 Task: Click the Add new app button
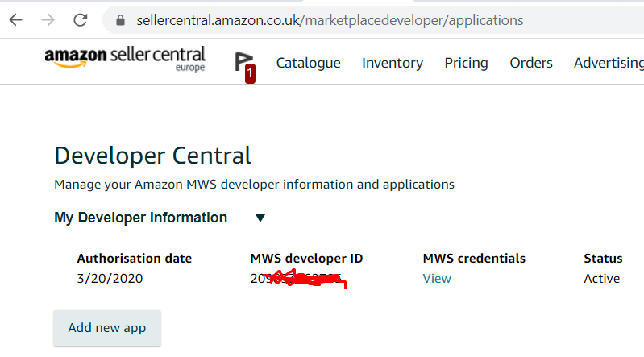coord(107,328)
